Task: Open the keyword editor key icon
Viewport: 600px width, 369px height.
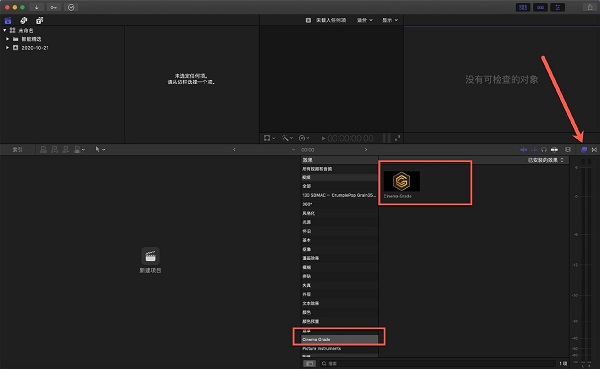Action: 54,7
